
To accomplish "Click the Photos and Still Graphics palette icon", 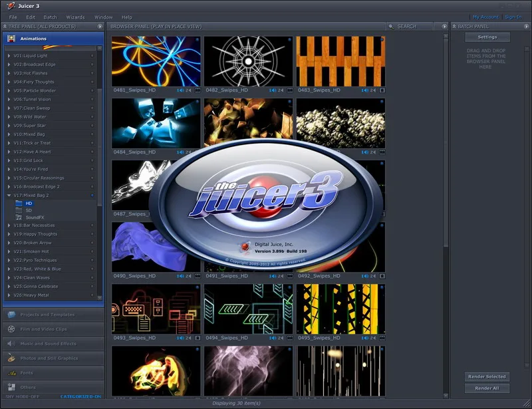I will click(x=11, y=358).
